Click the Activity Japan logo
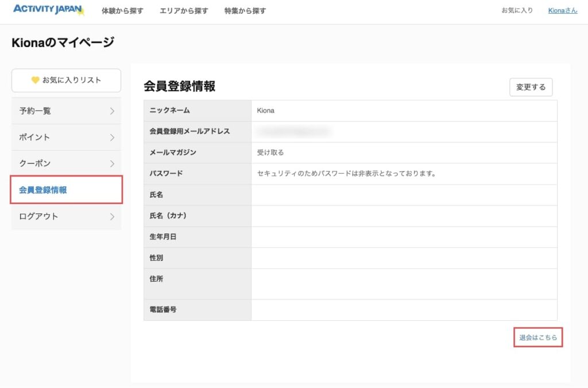This screenshot has height=388, width=588. coord(48,10)
